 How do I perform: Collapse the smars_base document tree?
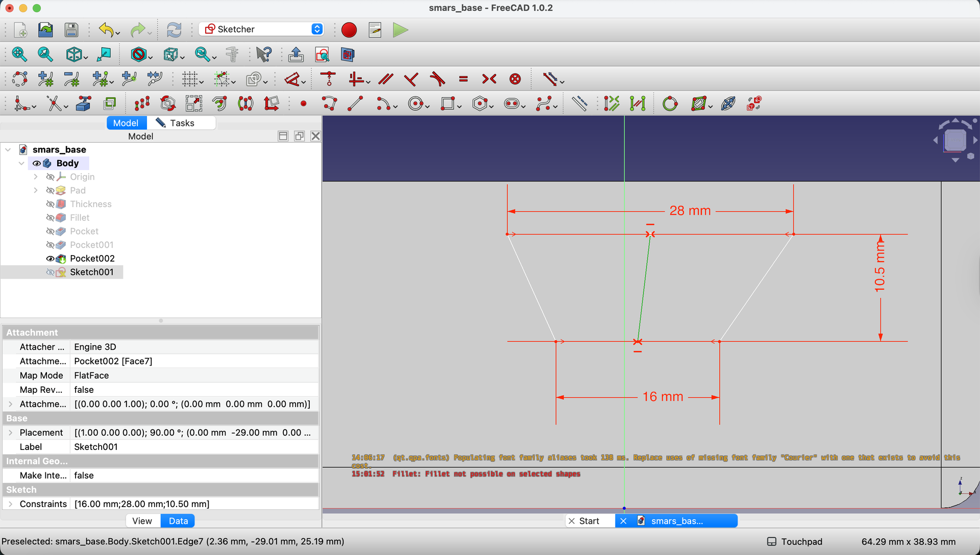[8, 150]
